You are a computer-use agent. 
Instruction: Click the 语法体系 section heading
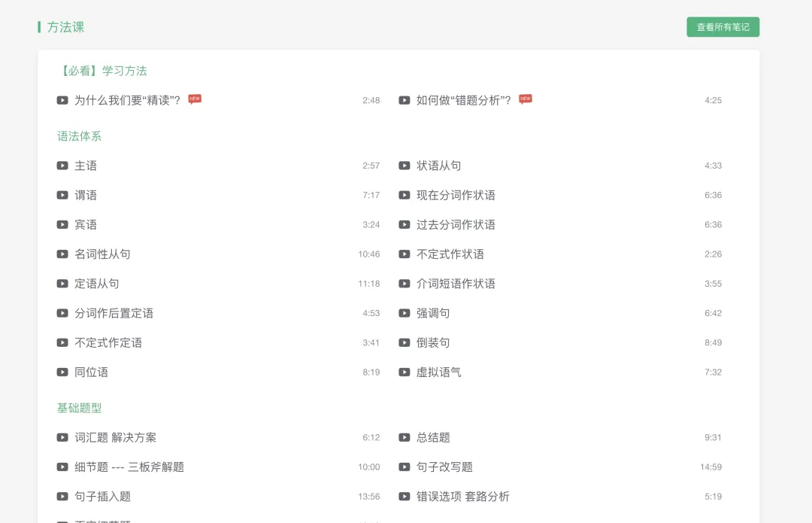79,136
